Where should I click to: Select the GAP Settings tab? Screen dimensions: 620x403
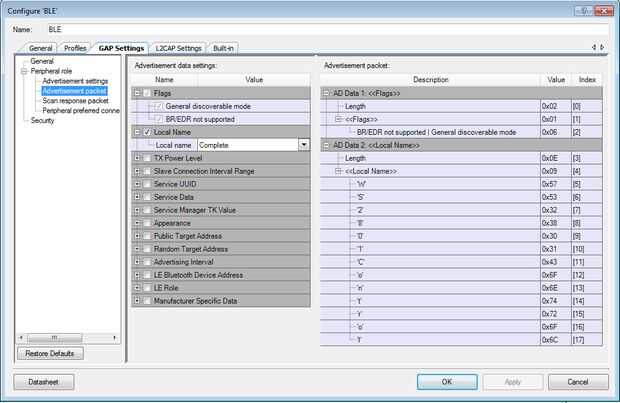[x=121, y=48]
